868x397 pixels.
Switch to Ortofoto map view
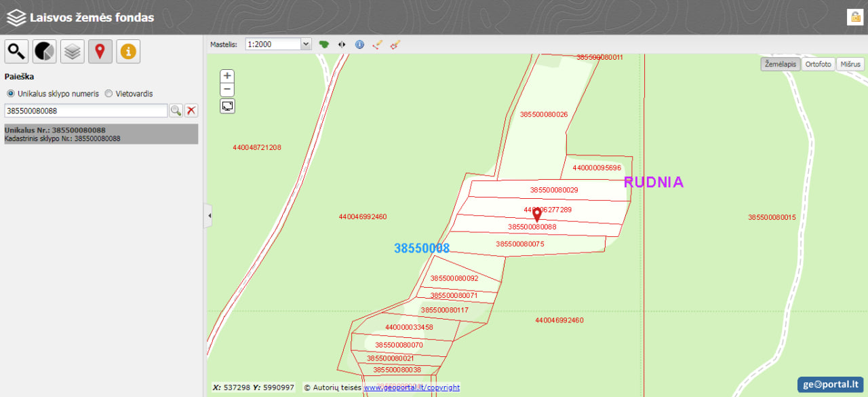point(818,64)
